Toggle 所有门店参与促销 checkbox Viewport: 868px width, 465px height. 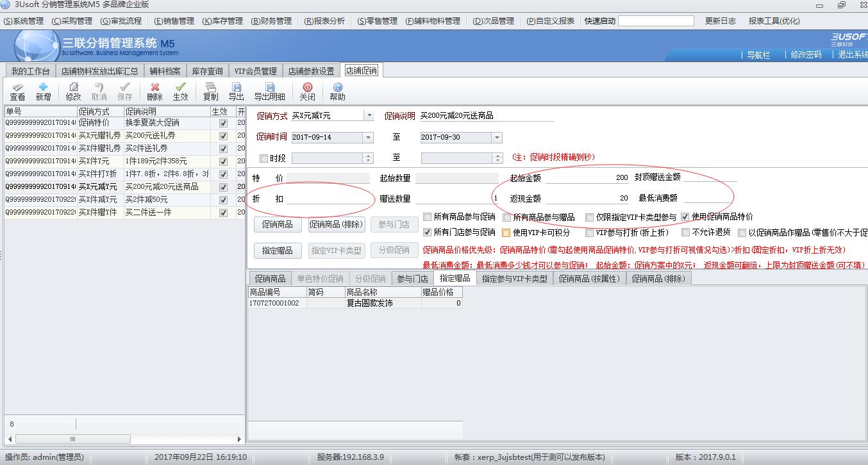(428, 232)
